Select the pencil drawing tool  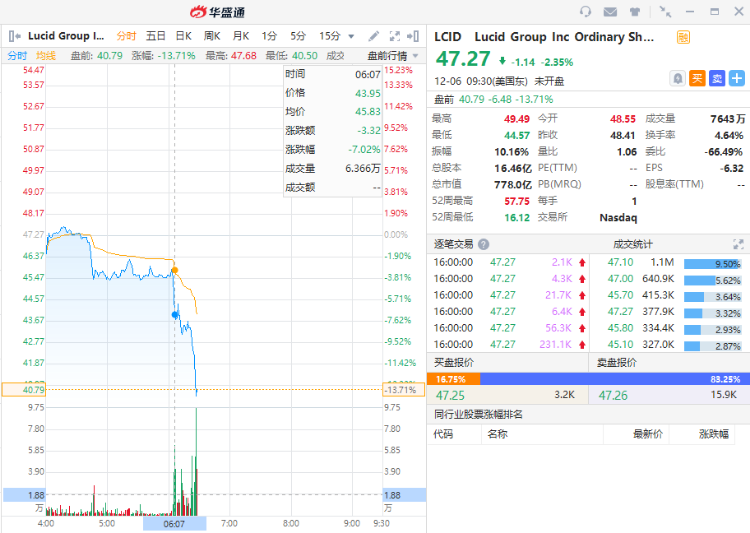[374, 36]
